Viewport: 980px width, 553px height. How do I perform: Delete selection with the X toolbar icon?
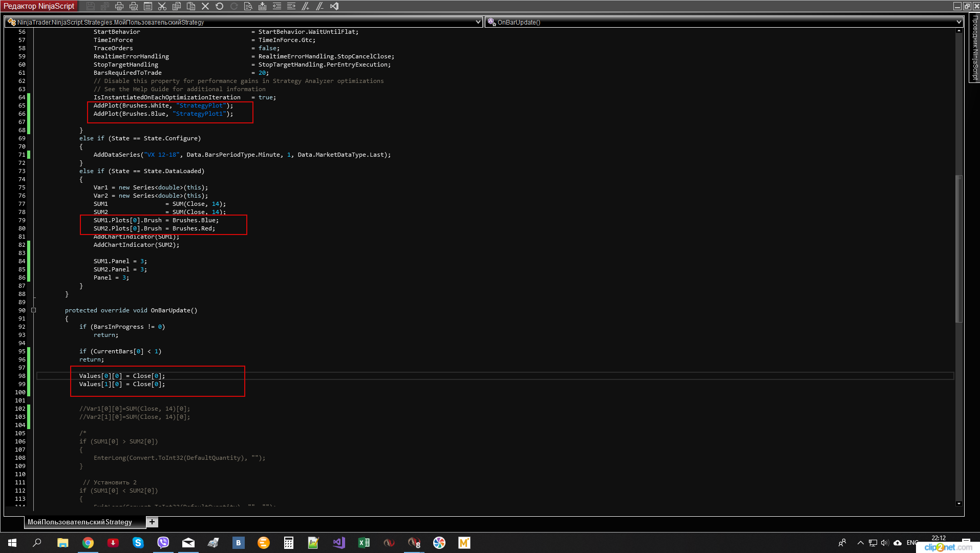point(205,6)
